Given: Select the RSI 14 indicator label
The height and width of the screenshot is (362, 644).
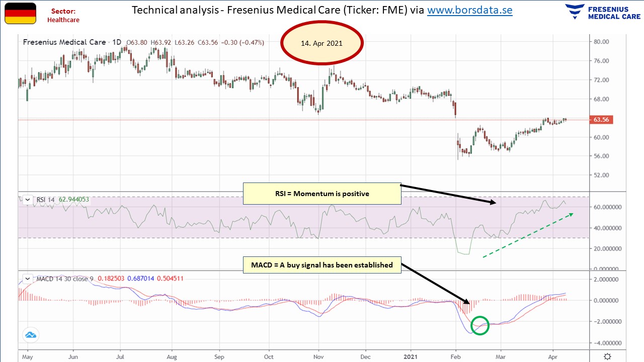Looking at the screenshot, I should (46, 200).
